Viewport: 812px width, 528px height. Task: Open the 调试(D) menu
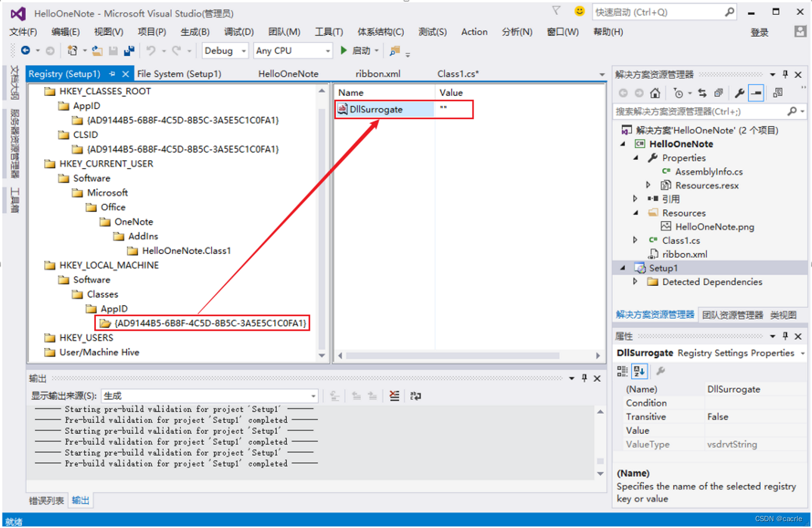[239, 32]
